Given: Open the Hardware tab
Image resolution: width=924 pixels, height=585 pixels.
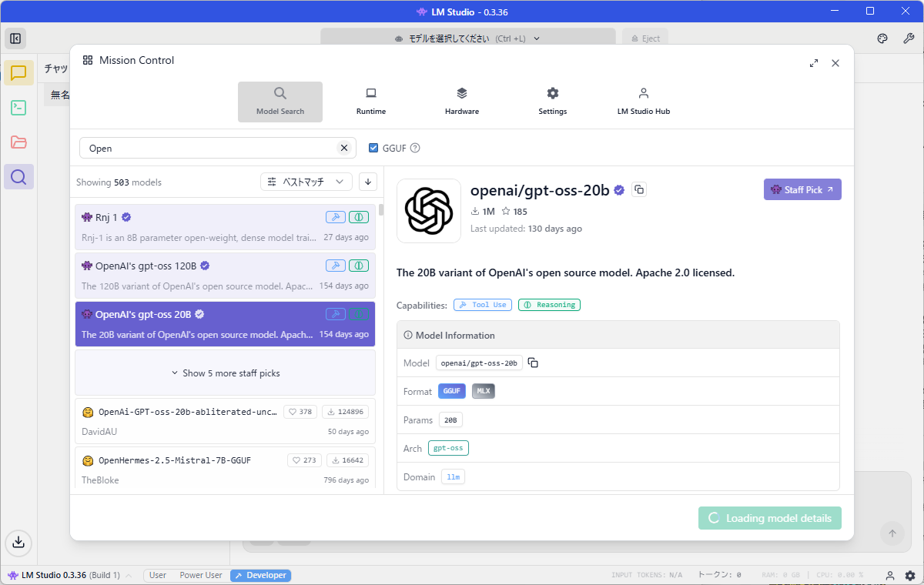Looking at the screenshot, I should click(461, 101).
